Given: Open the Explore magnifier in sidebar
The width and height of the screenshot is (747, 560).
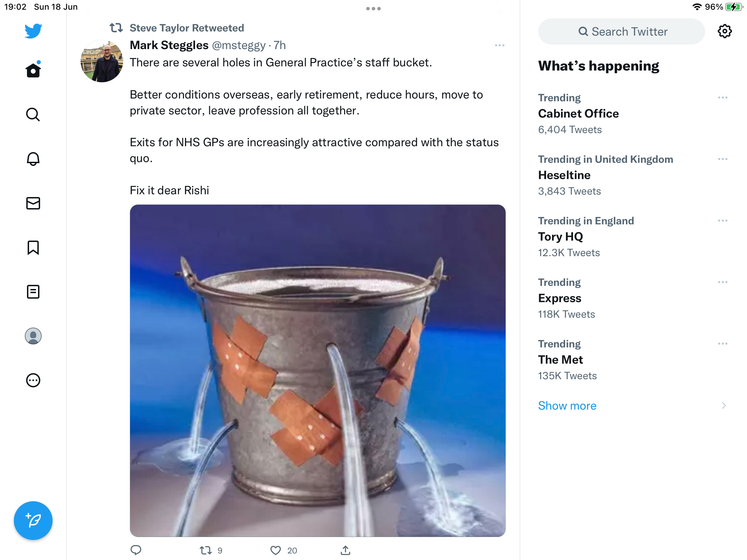Looking at the screenshot, I should [x=33, y=114].
